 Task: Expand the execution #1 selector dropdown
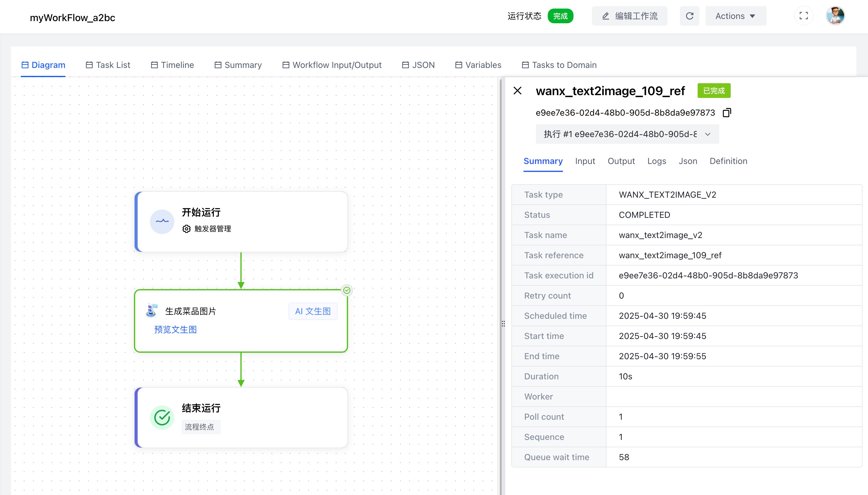point(627,134)
